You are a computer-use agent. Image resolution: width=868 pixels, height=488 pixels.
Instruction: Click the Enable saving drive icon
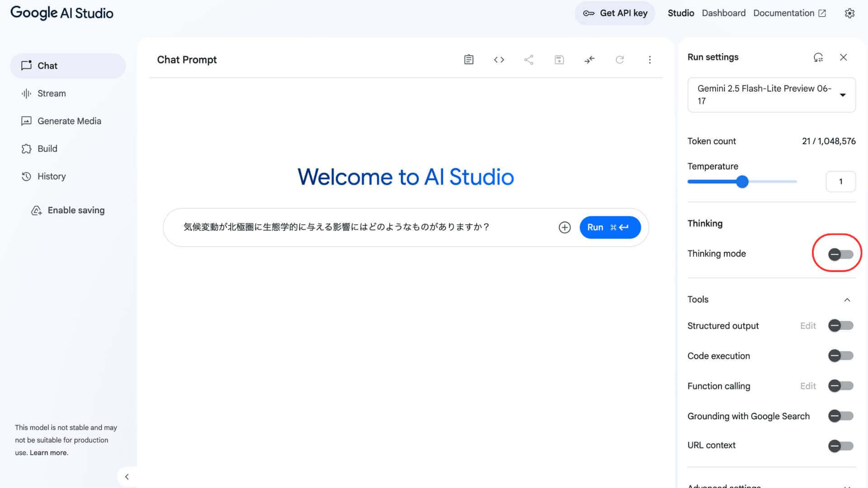36,211
